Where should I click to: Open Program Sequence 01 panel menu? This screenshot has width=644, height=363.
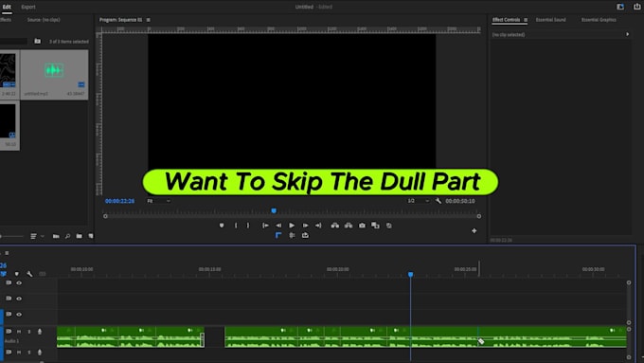[149, 20]
